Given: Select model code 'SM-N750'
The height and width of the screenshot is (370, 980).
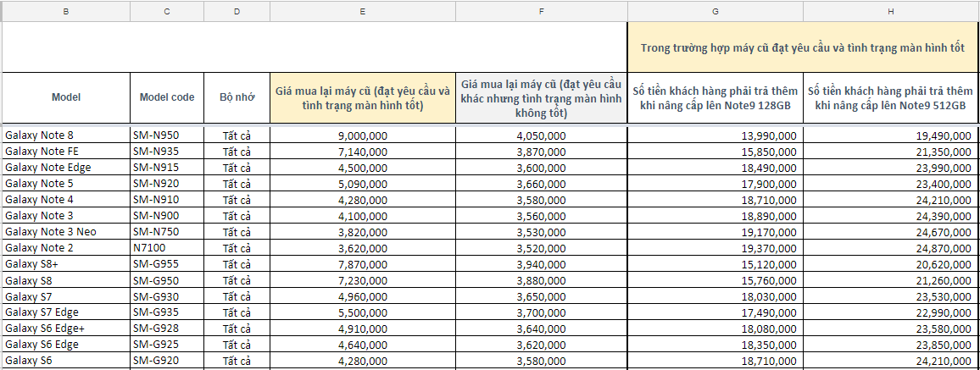Looking at the screenshot, I should [167, 231].
